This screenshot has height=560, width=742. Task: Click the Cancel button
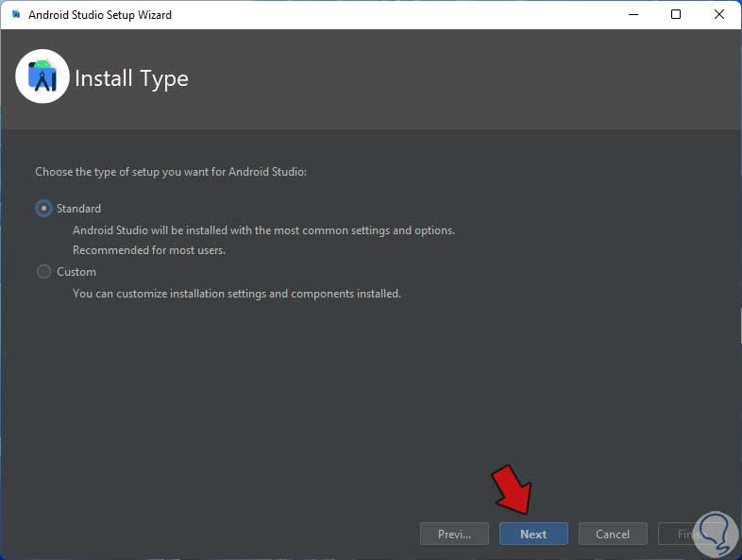613,534
